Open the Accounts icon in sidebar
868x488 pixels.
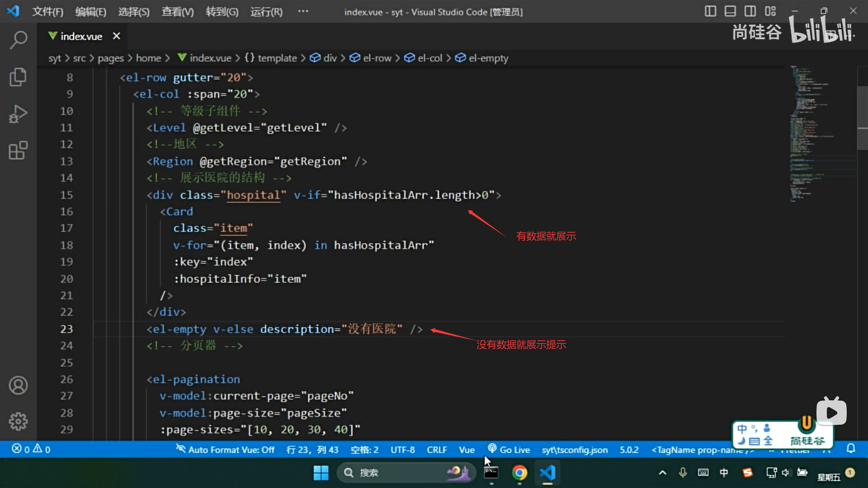(18, 385)
